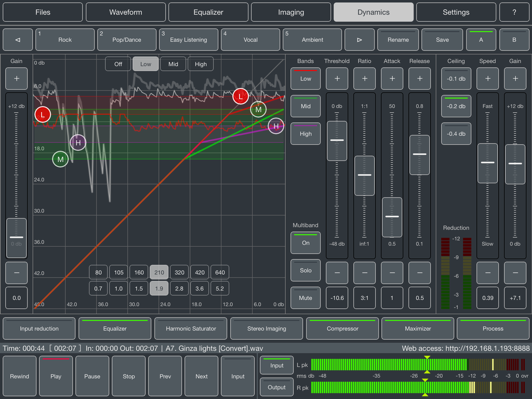Increase Release with its plus button
Viewport: 532px width, 399px height.
(419, 78)
